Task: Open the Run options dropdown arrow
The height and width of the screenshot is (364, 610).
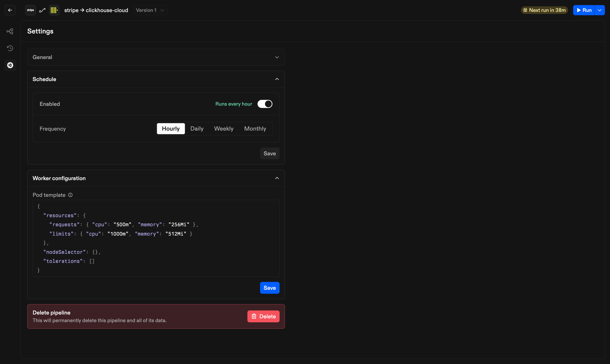Action: coord(599,10)
